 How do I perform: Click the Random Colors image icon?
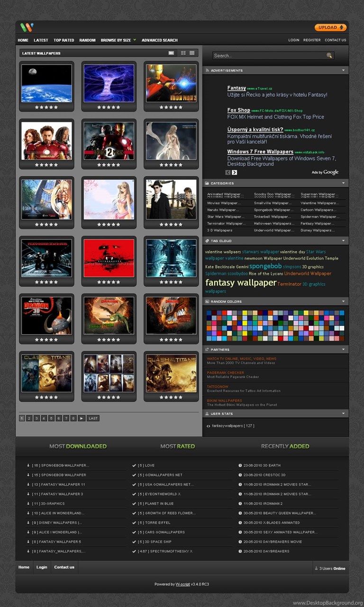(207, 302)
